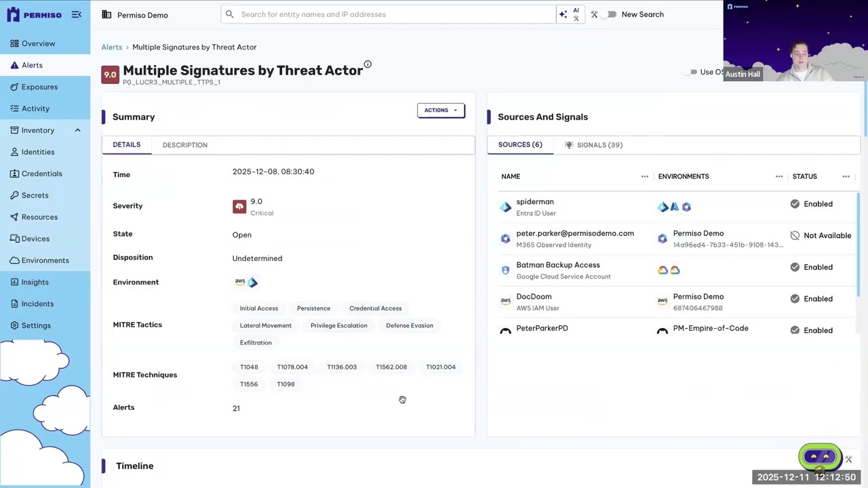868x488 pixels.
Task: Select the Persistence tactic tag
Action: [313, 308]
